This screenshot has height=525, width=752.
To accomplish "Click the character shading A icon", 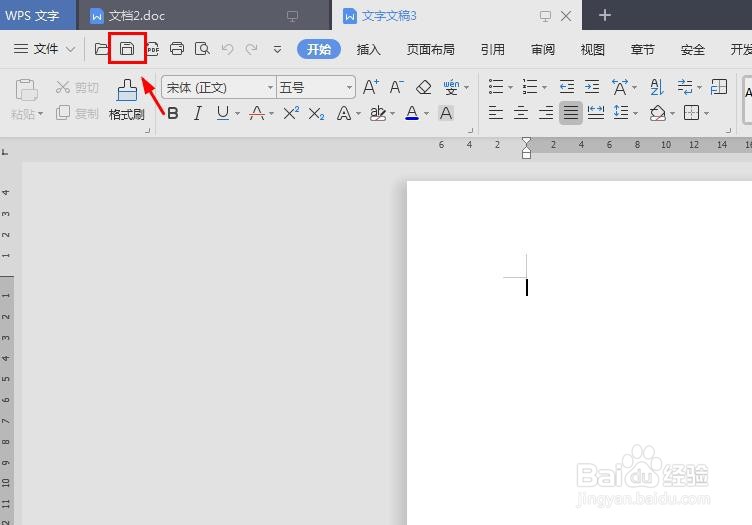I will [x=446, y=114].
